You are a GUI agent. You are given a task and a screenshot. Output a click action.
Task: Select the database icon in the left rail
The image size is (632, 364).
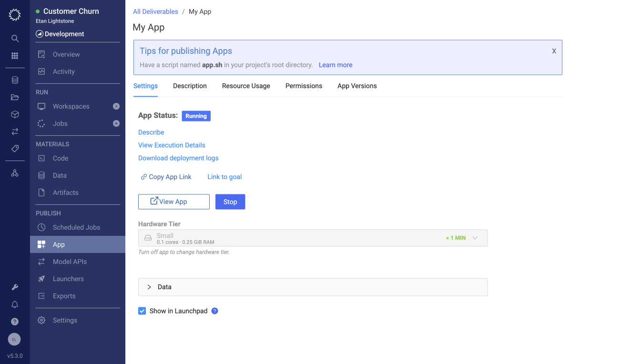tap(14, 80)
